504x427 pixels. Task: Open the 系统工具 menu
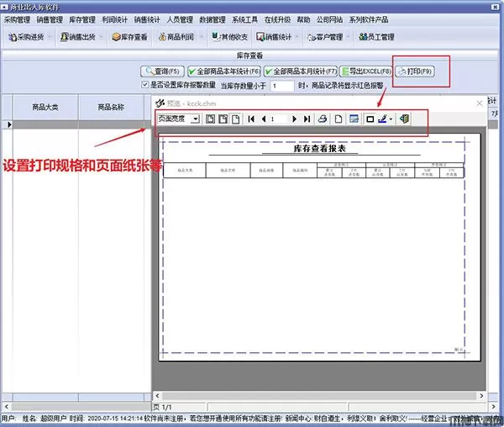[x=245, y=19]
